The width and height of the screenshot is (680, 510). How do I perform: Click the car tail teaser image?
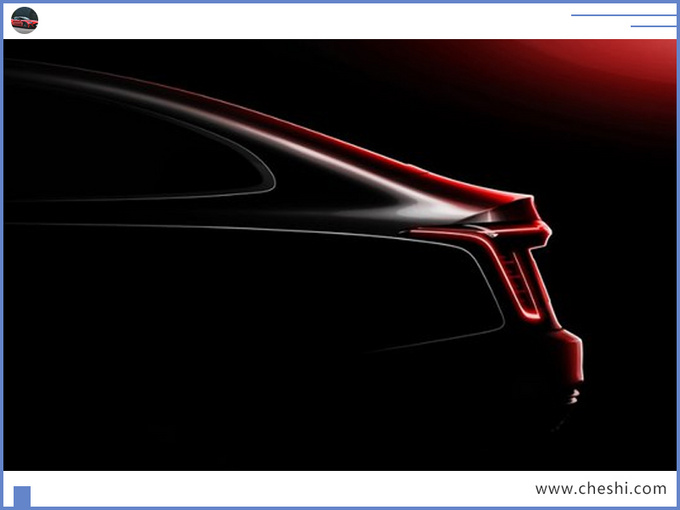pyautogui.click(x=340, y=255)
